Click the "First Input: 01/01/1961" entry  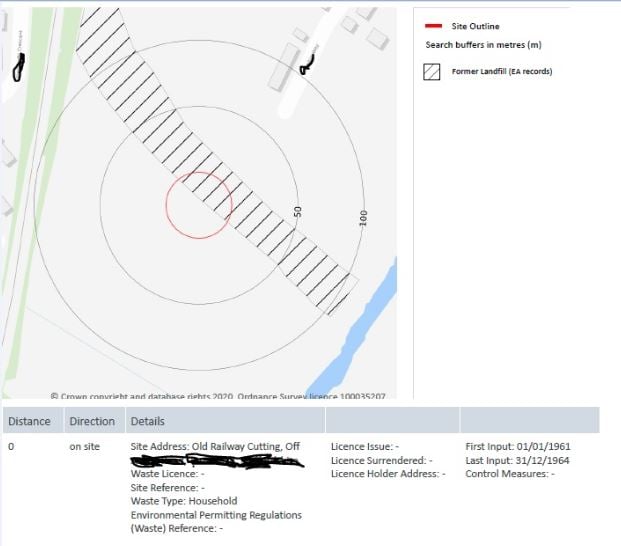(x=518, y=446)
